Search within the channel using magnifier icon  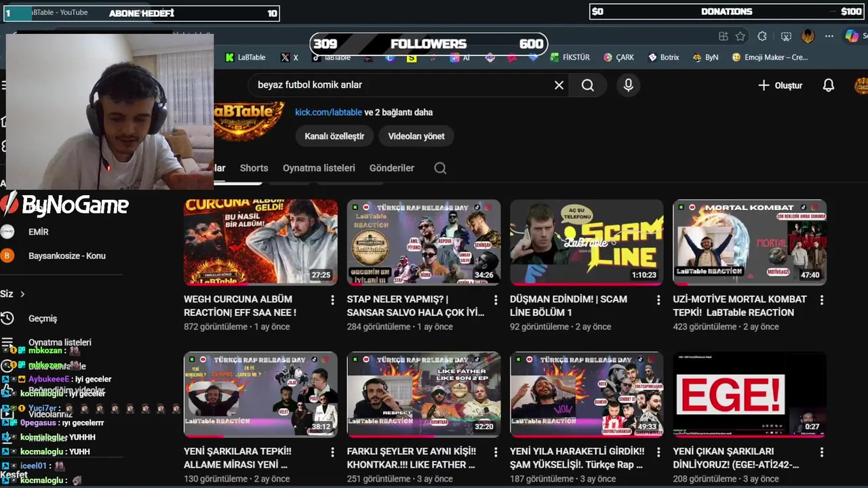pos(440,168)
